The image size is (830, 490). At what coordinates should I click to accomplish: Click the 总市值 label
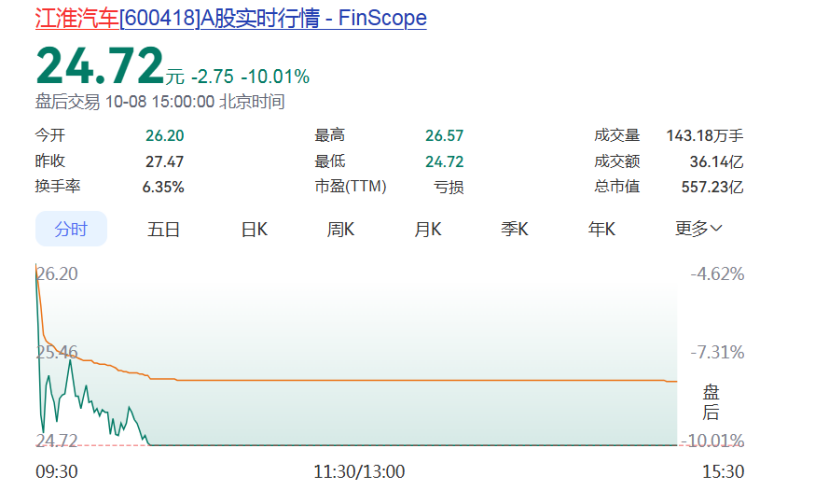tap(617, 186)
